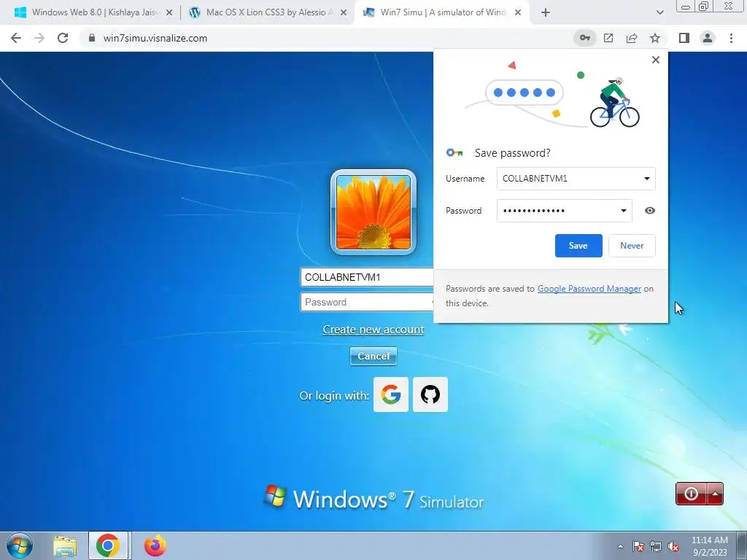Image resolution: width=747 pixels, height=560 pixels.
Task: Open the password manager key icon
Action: (x=585, y=38)
